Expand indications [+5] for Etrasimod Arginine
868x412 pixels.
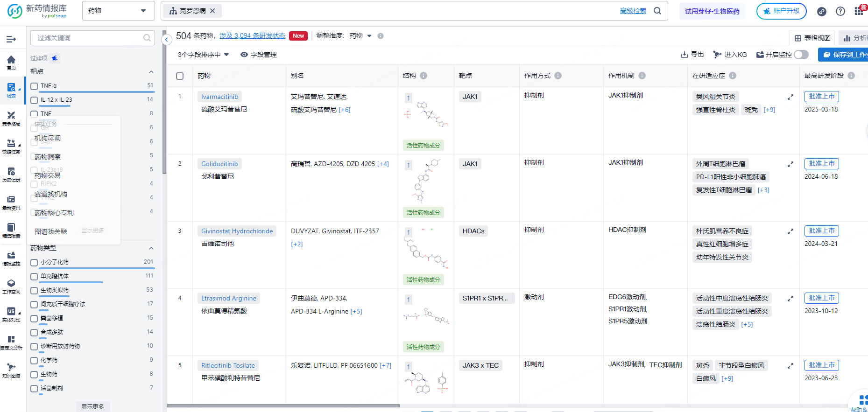click(747, 324)
